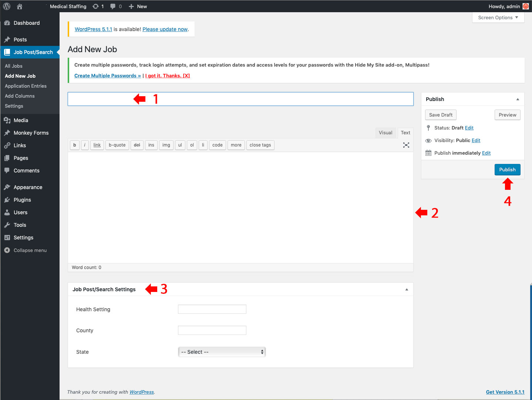Open the updates icon showing 1
532x400 pixels.
coord(95,6)
